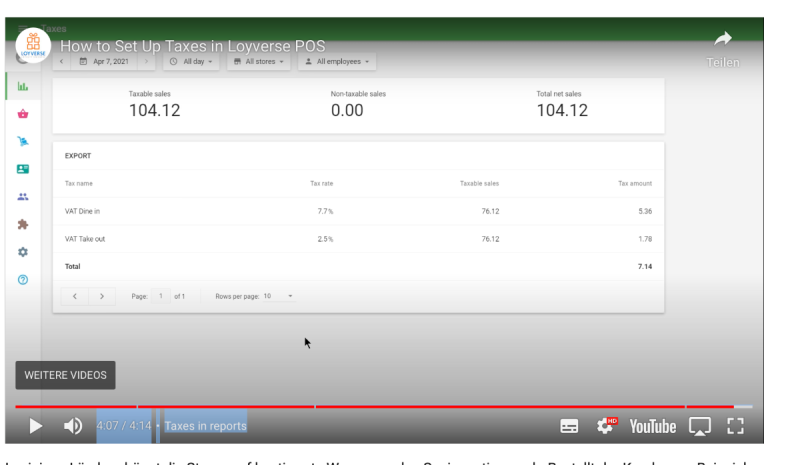800x465 pixels.
Task: Open the Settings gear in sidebar
Action: pos(23,252)
